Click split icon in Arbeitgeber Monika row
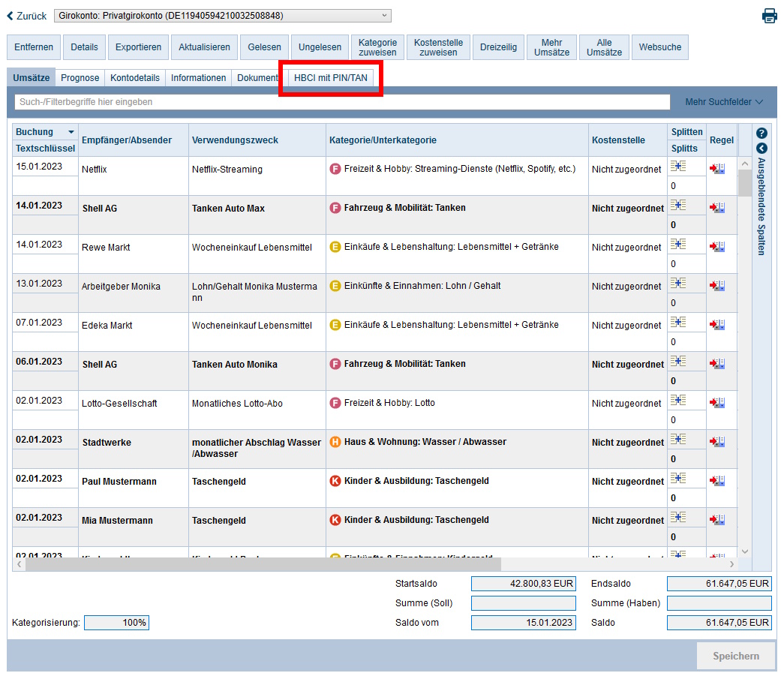 tap(678, 283)
